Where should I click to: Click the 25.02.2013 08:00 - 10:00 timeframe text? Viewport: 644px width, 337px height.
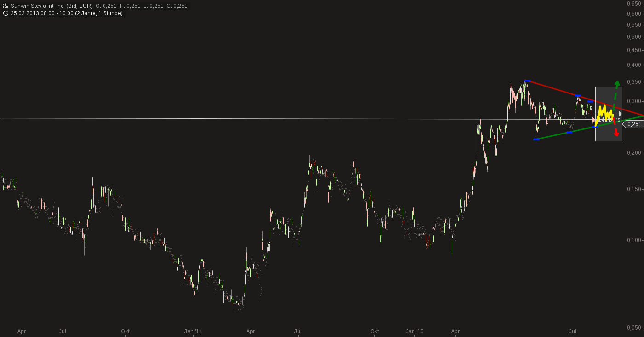click(67, 13)
